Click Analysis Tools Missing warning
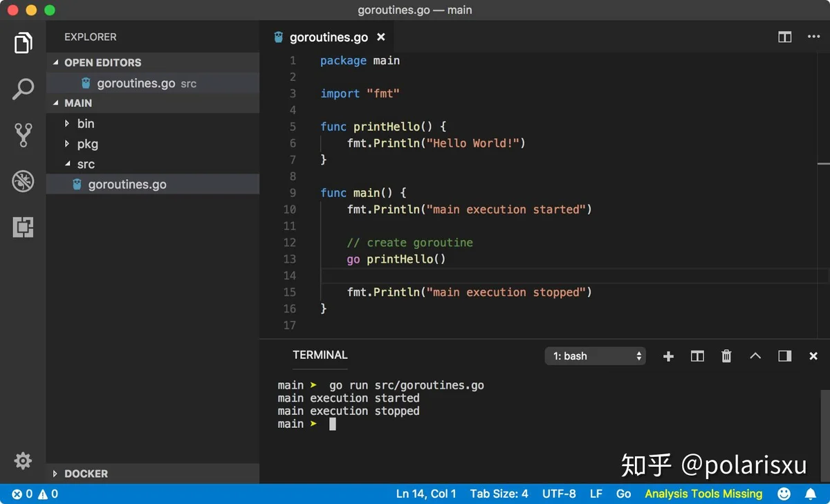830x504 pixels. coord(703,494)
